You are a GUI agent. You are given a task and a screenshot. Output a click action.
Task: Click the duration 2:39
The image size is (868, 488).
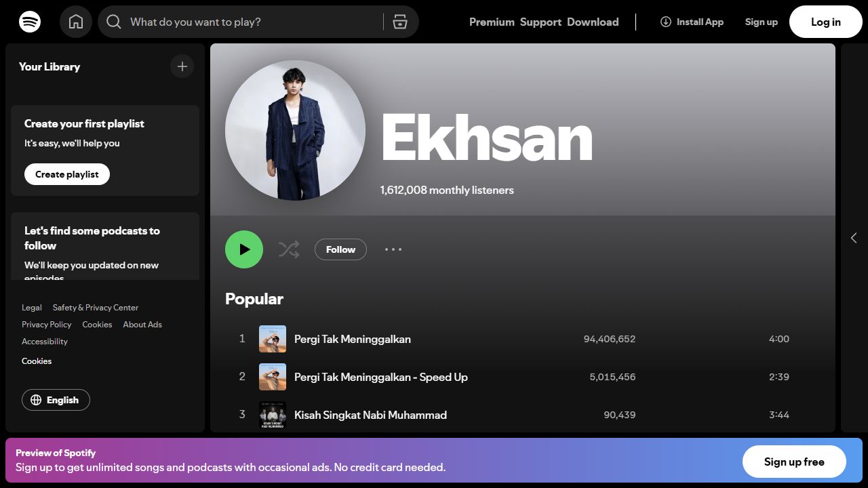(779, 377)
